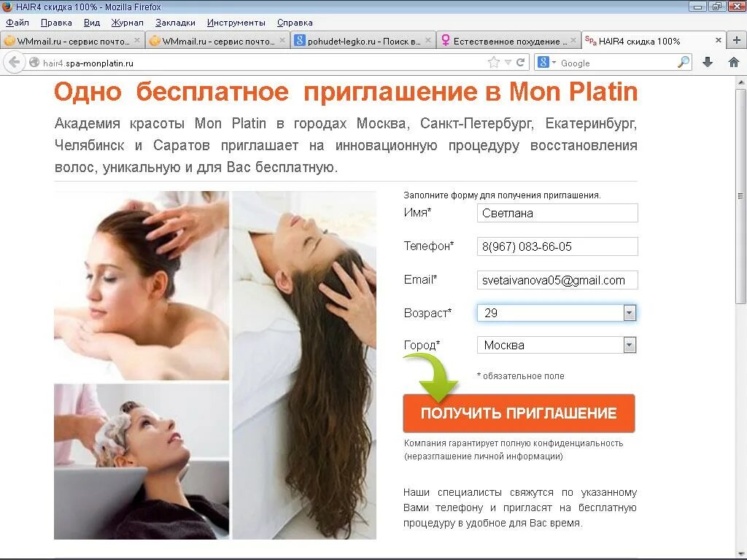Click the address bar URL hair4.spa-monplatin.ru
The height and width of the screenshot is (560, 747).
click(x=88, y=63)
